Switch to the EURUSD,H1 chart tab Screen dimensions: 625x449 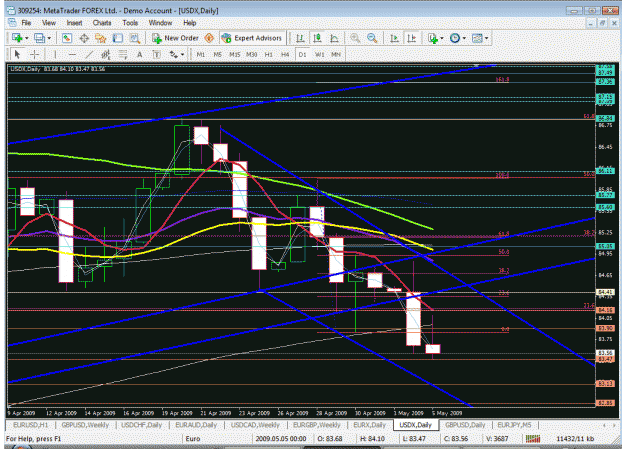tap(30, 425)
